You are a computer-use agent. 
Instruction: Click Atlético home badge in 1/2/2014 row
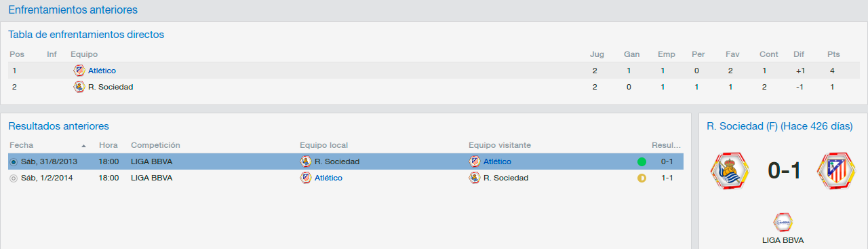(306, 178)
